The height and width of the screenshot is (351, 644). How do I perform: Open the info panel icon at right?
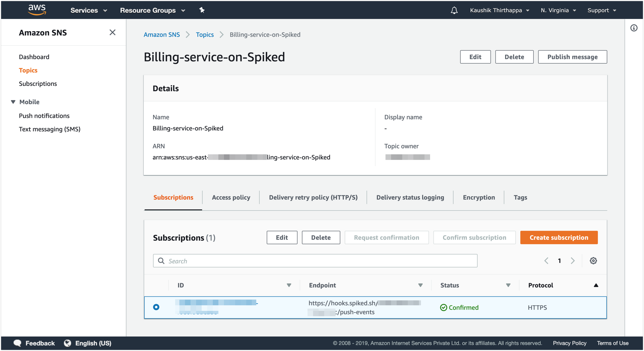coord(634,28)
